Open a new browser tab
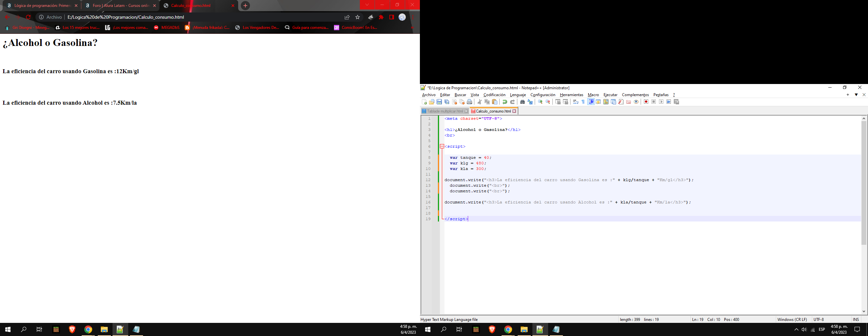 coord(245,5)
